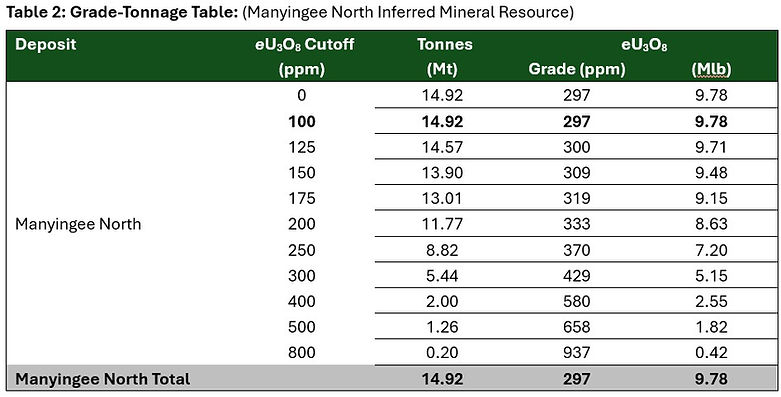Select the 'Manyingee North' deposit cell
Screen dimensions: 781x397
tap(78, 224)
